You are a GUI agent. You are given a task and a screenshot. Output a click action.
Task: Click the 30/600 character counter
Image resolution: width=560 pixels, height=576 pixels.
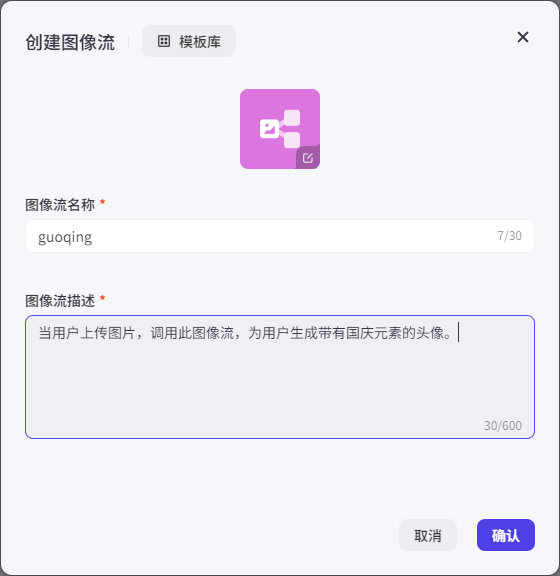coord(503,426)
